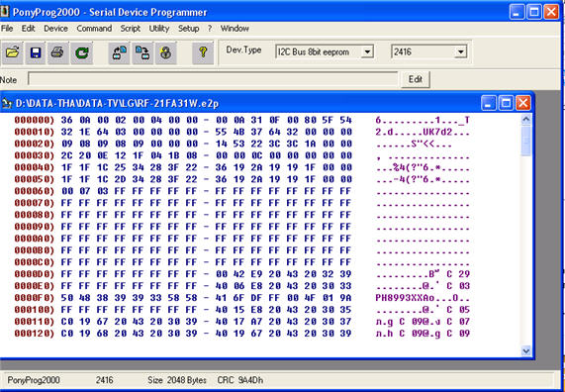The height and width of the screenshot is (392, 565).
Task: Select address 000010) row label
Action: coord(35,132)
